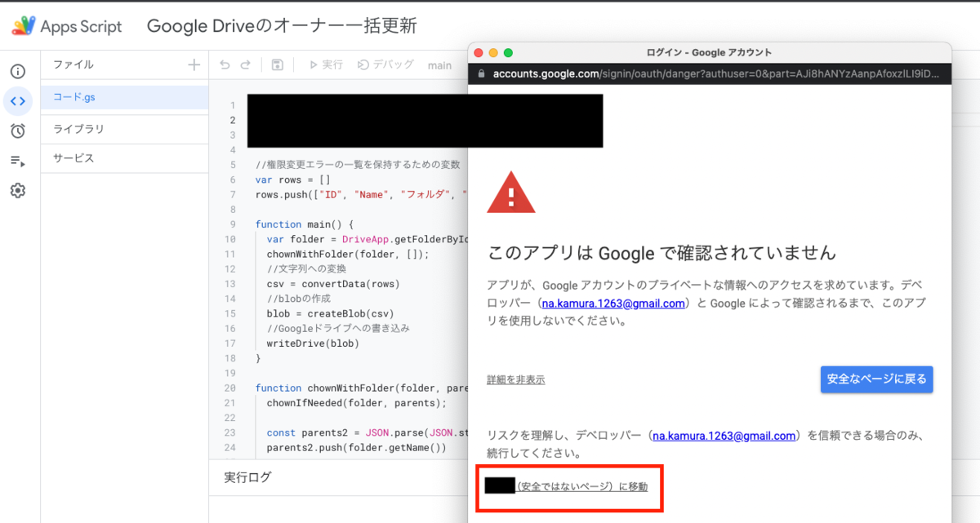The height and width of the screenshot is (523, 980).
Task: Click the ファイル header label
Action: 73,64
